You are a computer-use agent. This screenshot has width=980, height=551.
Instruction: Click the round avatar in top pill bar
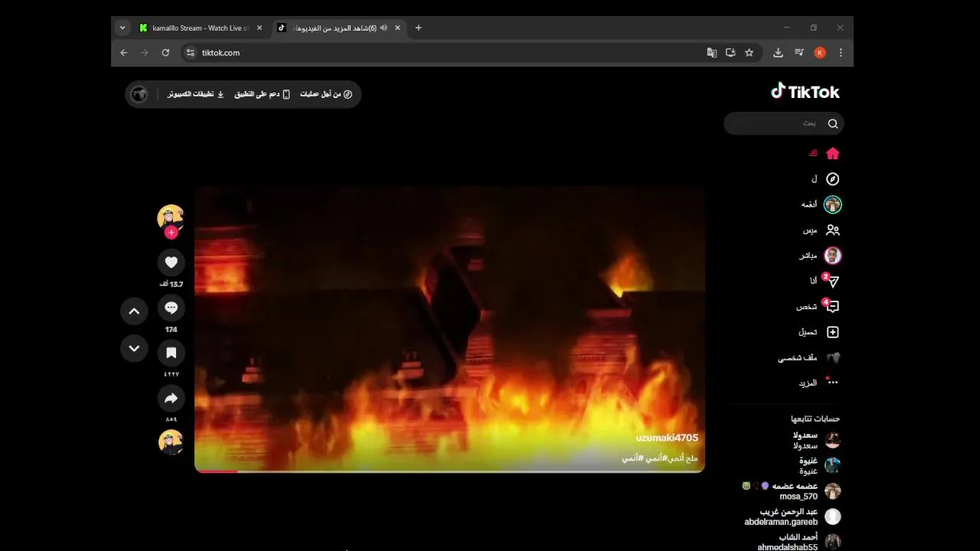[x=139, y=94]
